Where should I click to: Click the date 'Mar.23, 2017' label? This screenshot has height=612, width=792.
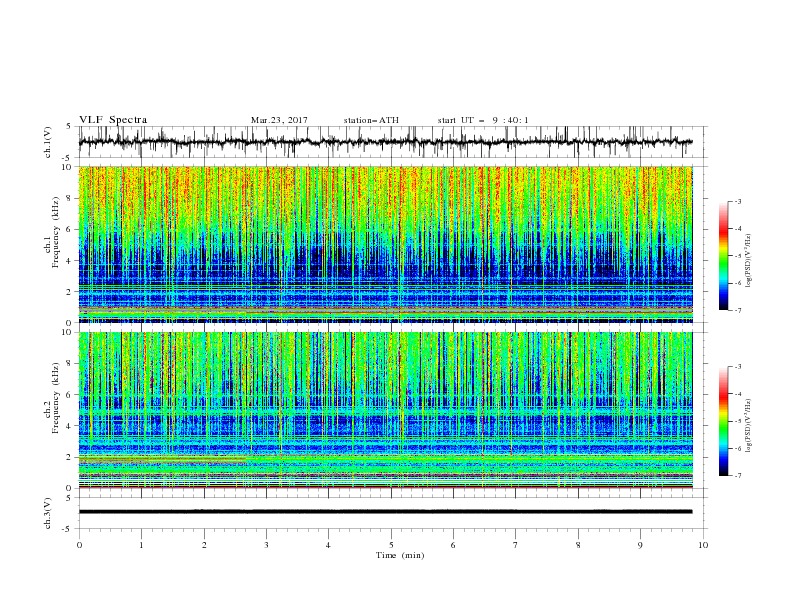[279, 120]
